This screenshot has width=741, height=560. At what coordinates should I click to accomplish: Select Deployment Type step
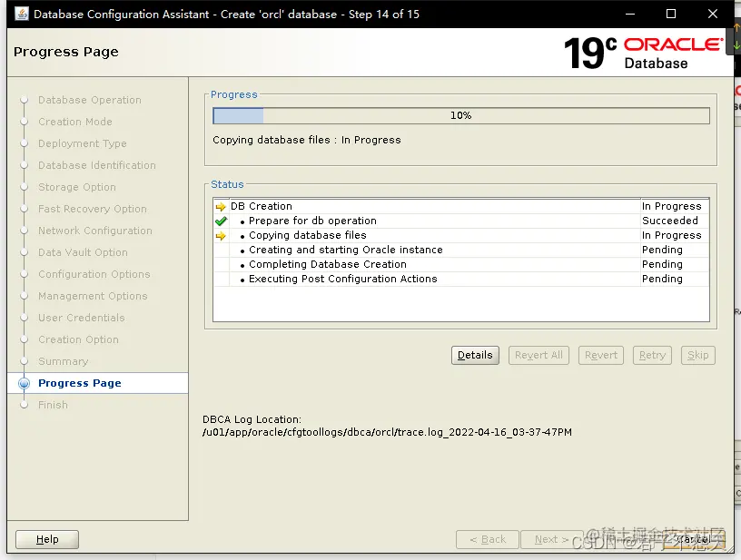coord(83,143)
